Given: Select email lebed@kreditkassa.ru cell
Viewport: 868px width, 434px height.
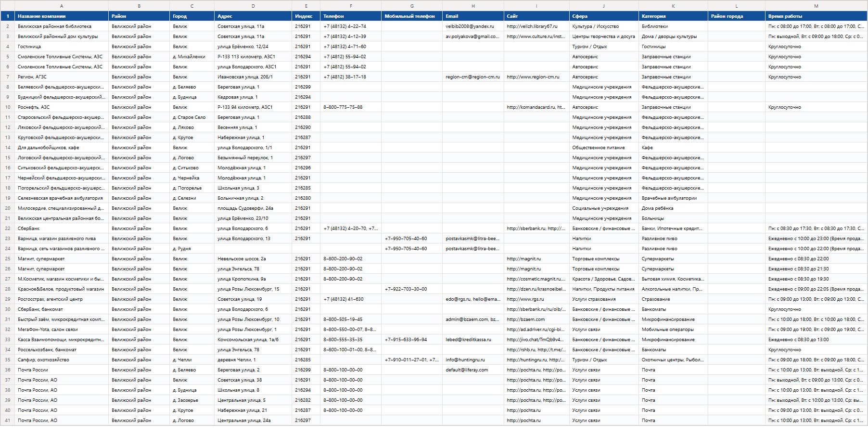Looking at the screenshot, I should coord(473,340).
